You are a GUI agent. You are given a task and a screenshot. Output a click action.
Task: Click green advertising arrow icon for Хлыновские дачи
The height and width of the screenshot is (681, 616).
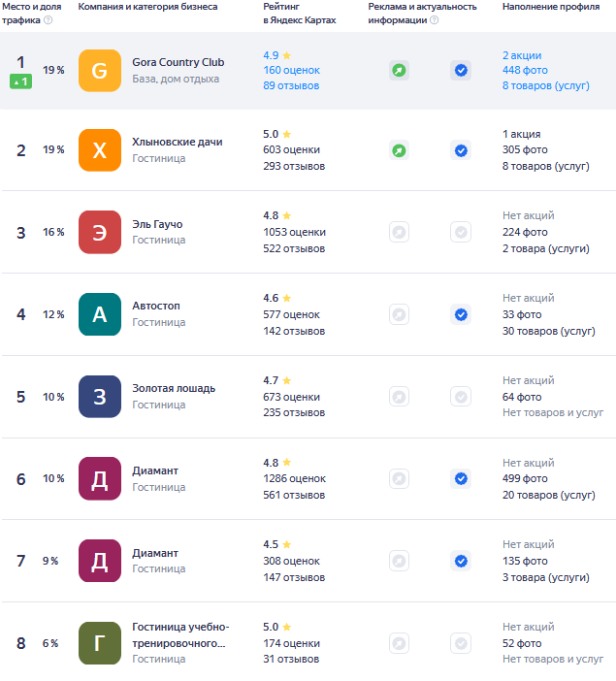coord(399,150)
